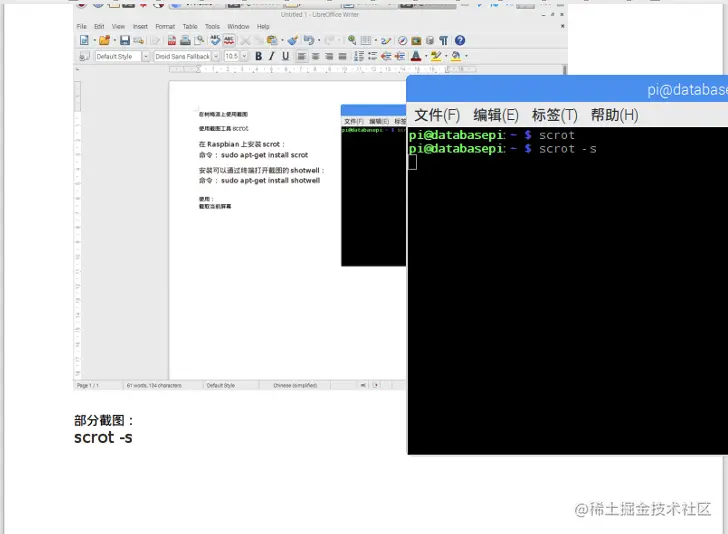The width and height of the screenshot is (728, 534).
Task: Center the paragraph horizontally
Action: pyautogui.click(x=315, y=56)
